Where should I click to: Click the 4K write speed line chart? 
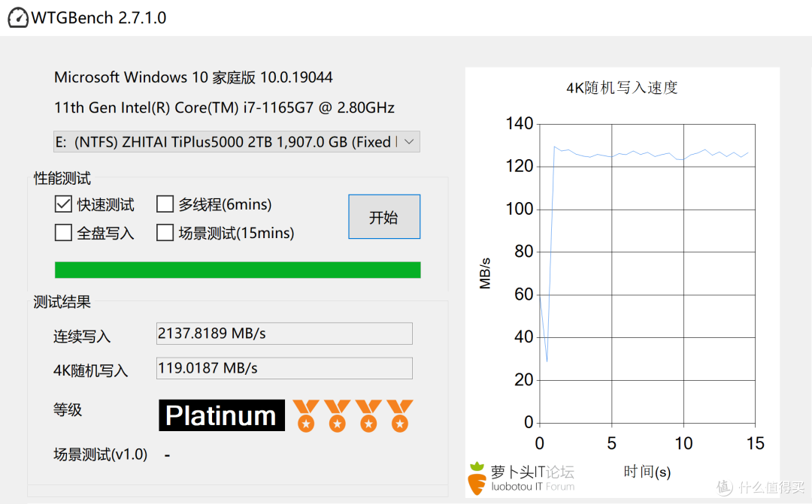coord(647,273)
